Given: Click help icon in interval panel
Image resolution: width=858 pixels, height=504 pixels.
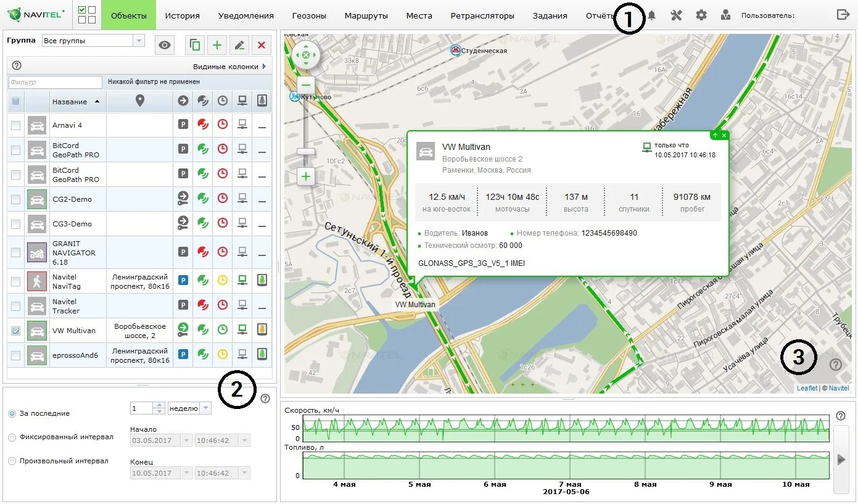Looking at the screenshot, I should [265, 399].
